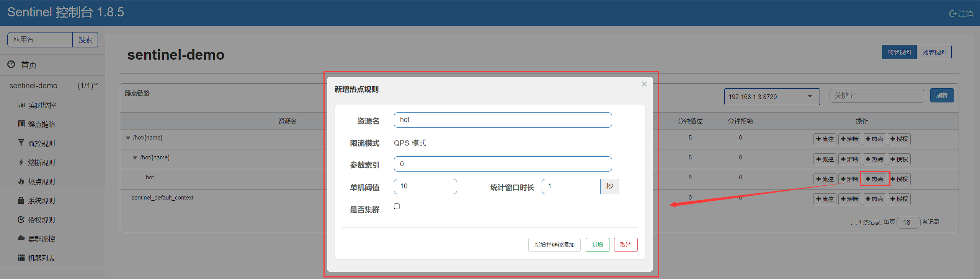Add 流控 rule for /hot/{name} top row
The height and width of the screenshot is (279, 980).
click(x=825, y=139)
